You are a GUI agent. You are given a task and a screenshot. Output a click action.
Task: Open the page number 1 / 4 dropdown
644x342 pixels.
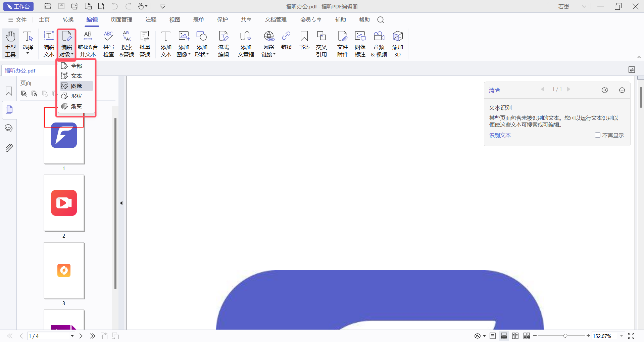72,336
